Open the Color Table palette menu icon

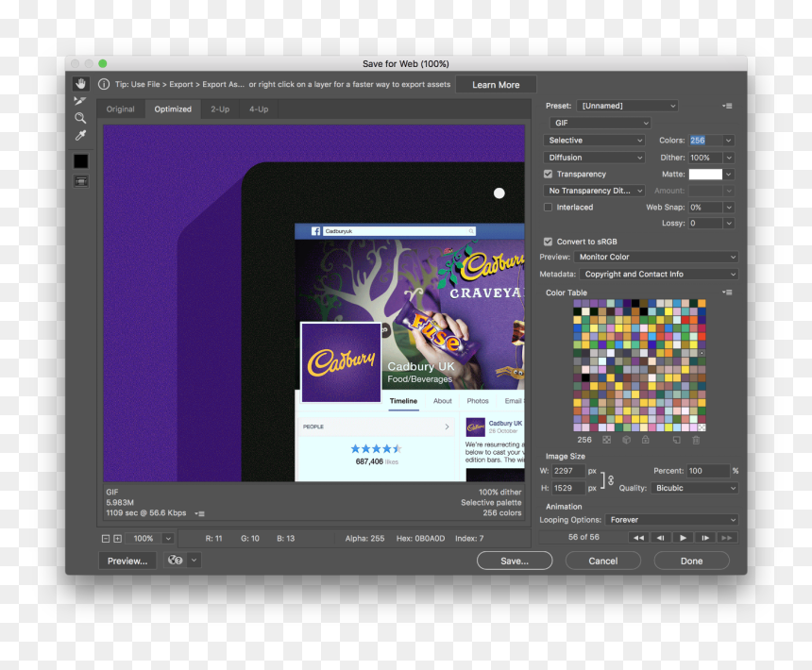point(728,293)
